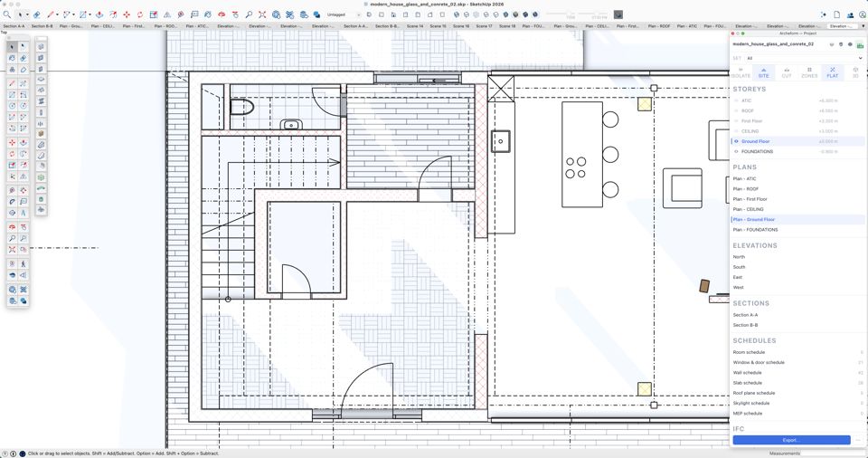The height and width of the screenshot is (458, 868).
Task: Open Section A-A in the Sections list
Action: [745, 315]
